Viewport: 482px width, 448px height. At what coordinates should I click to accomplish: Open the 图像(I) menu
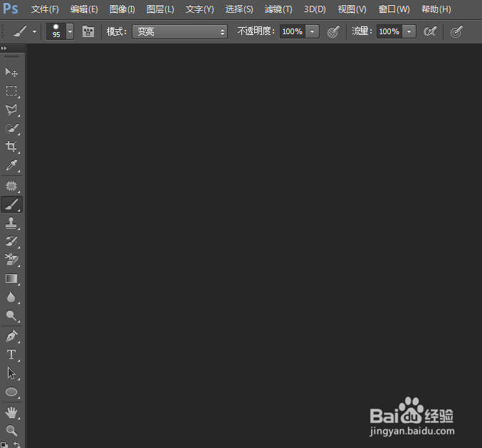point(122,9)
